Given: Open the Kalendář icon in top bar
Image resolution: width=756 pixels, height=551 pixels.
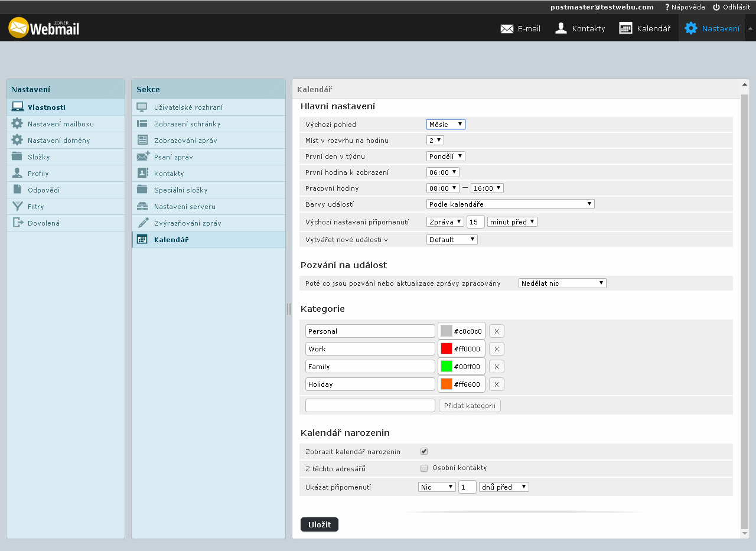Looking at the screenshot, I should pos(625,28).
